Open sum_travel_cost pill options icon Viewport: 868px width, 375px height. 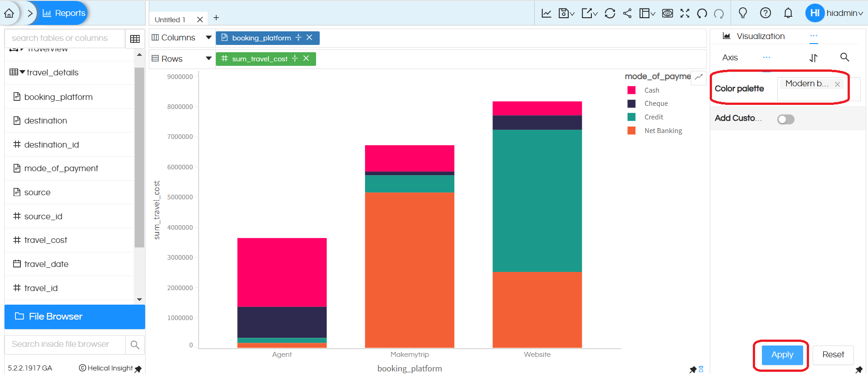pyautogui.click(x=295, y=59)
